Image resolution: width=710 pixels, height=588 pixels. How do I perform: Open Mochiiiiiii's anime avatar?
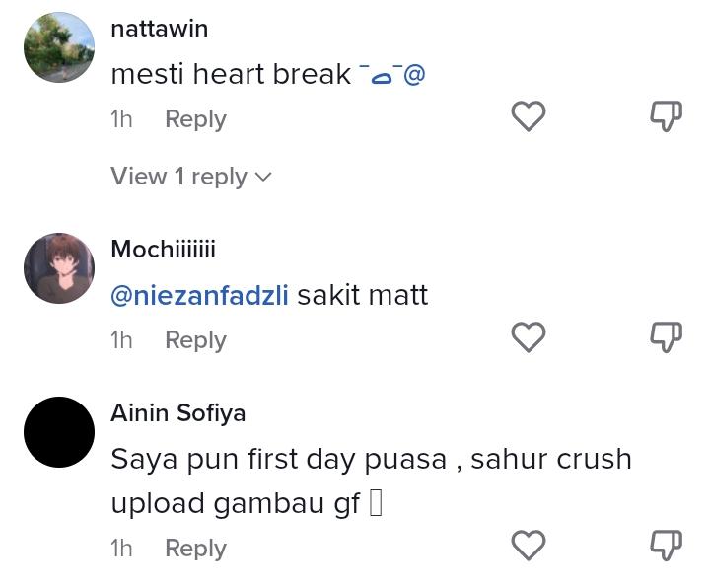[x=59, y=268]
